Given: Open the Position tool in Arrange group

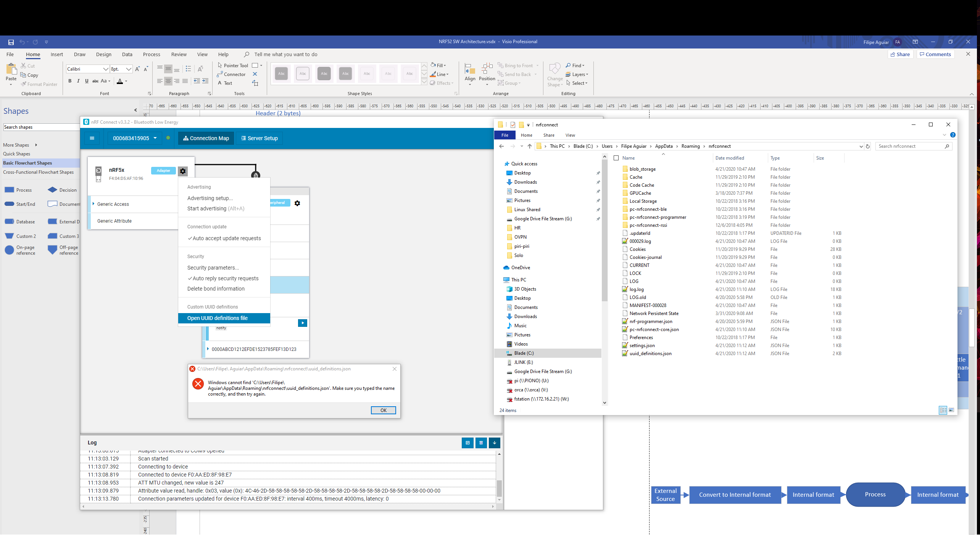Looking at the screenshot, I should point(487,74).
